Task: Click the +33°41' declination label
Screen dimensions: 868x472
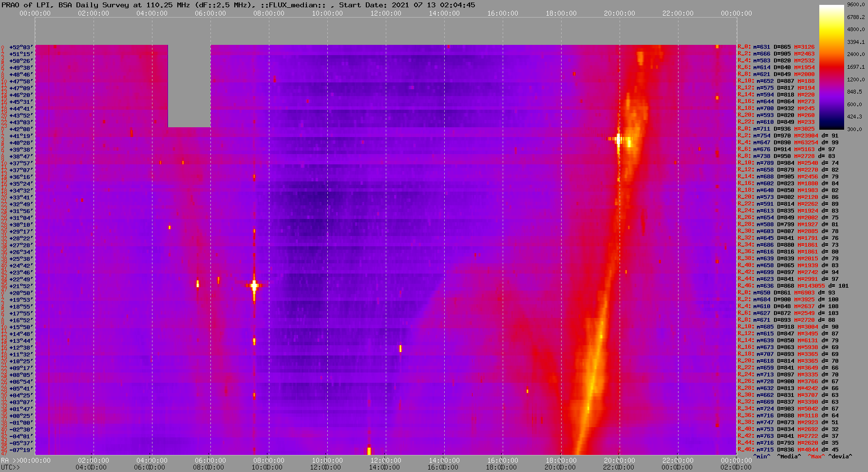Action: 21,197
